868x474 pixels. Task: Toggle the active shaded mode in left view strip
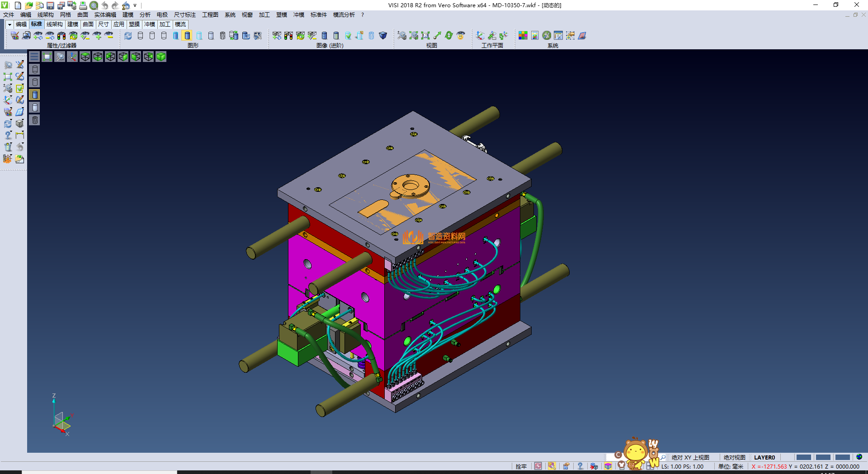(35, 95)
